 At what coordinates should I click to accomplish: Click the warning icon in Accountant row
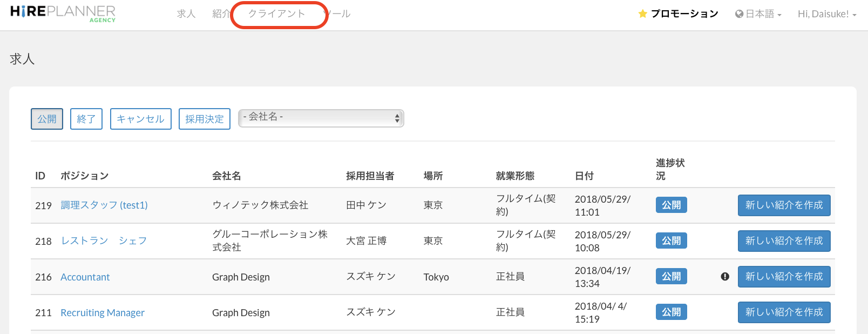725,277
